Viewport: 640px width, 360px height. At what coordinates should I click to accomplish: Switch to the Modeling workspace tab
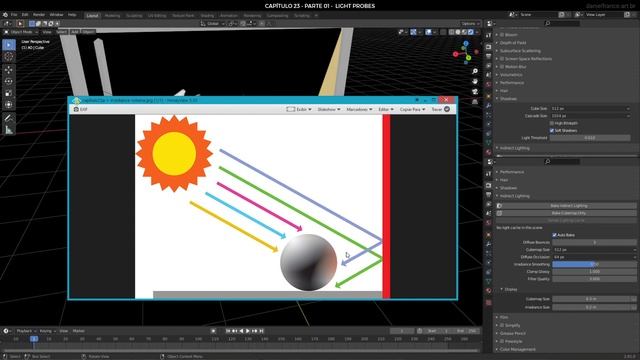112,16
